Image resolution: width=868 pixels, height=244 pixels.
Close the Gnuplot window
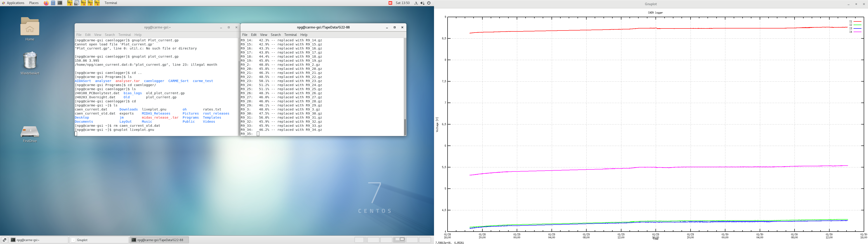tap(864, 4)
